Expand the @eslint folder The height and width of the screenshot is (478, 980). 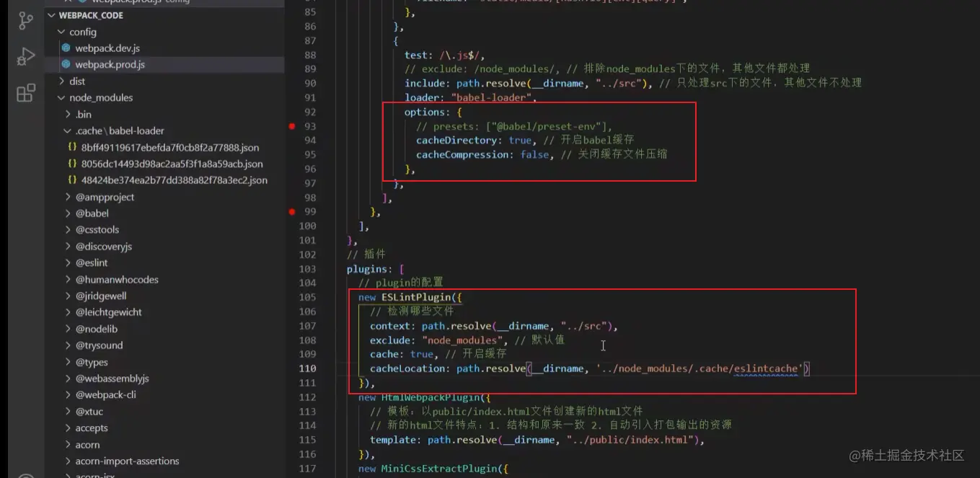click(x=92, y=263)
